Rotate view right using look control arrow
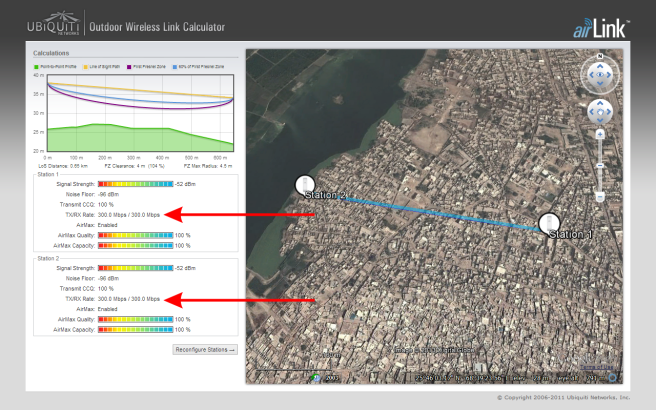Screen dimensions: 656x410 (x=610, y=74)
